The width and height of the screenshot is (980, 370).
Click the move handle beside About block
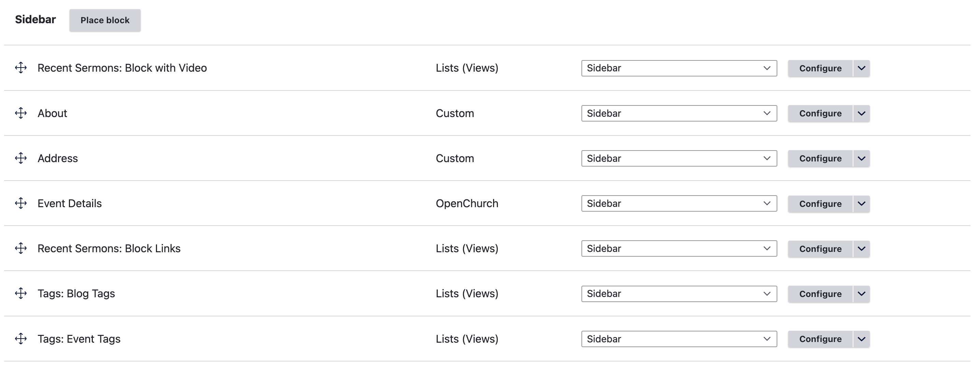point(21,113)
